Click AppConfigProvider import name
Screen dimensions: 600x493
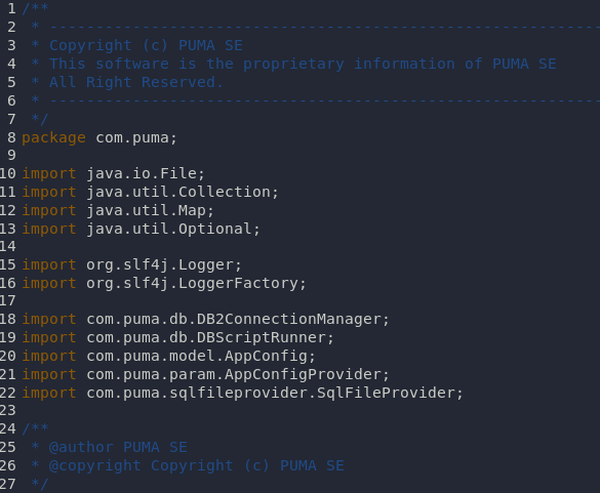click(x=303, y=374)
